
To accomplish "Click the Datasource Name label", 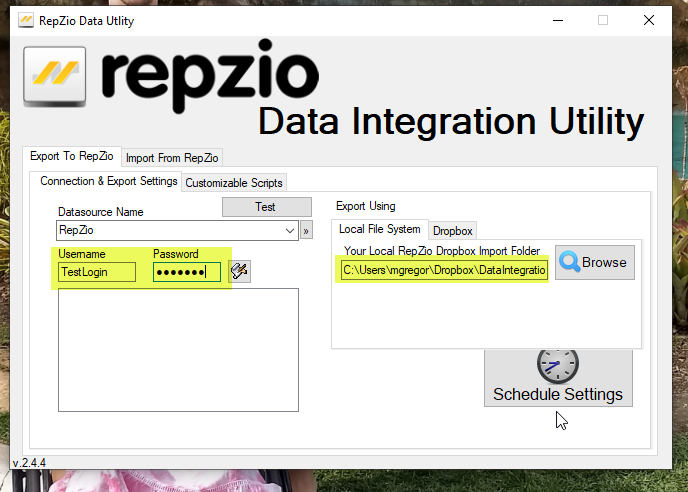I will tap(101, 212).
